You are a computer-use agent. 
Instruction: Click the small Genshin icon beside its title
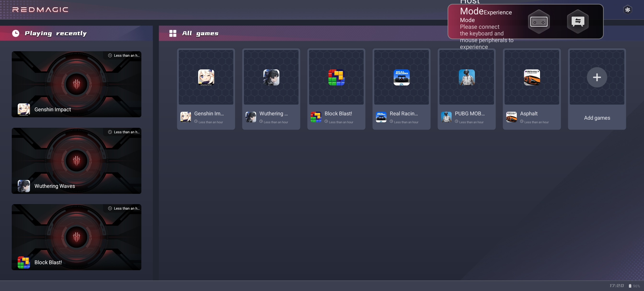point(186,117)
